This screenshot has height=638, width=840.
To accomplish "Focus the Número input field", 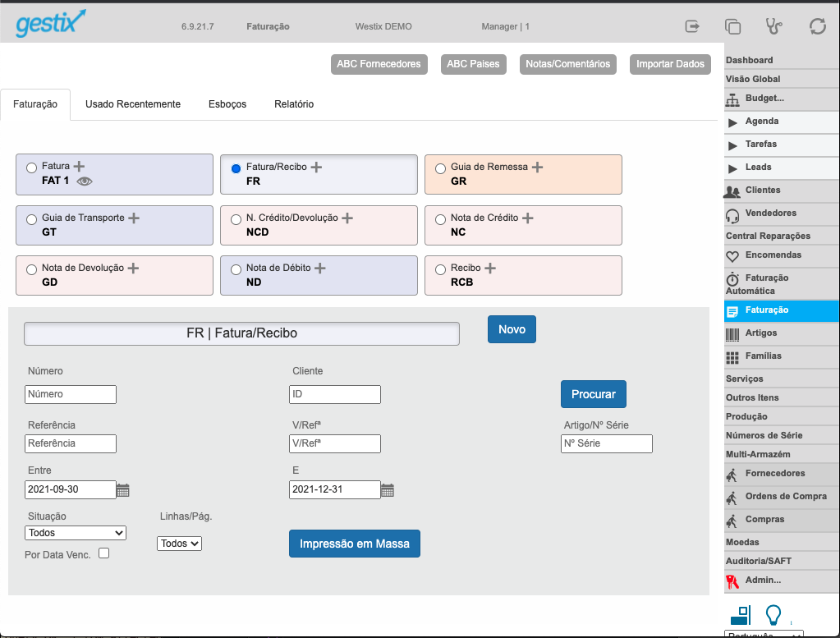I will coord(71,394).
